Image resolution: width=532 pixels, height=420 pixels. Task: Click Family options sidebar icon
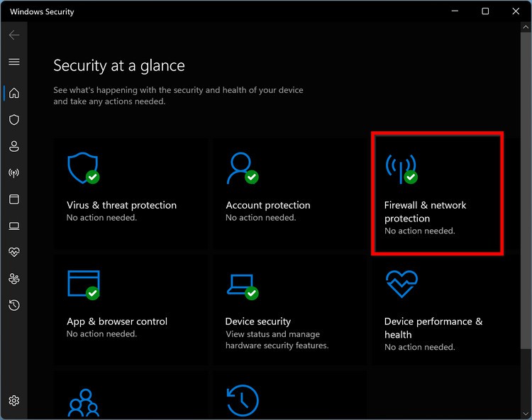[13, 279]
